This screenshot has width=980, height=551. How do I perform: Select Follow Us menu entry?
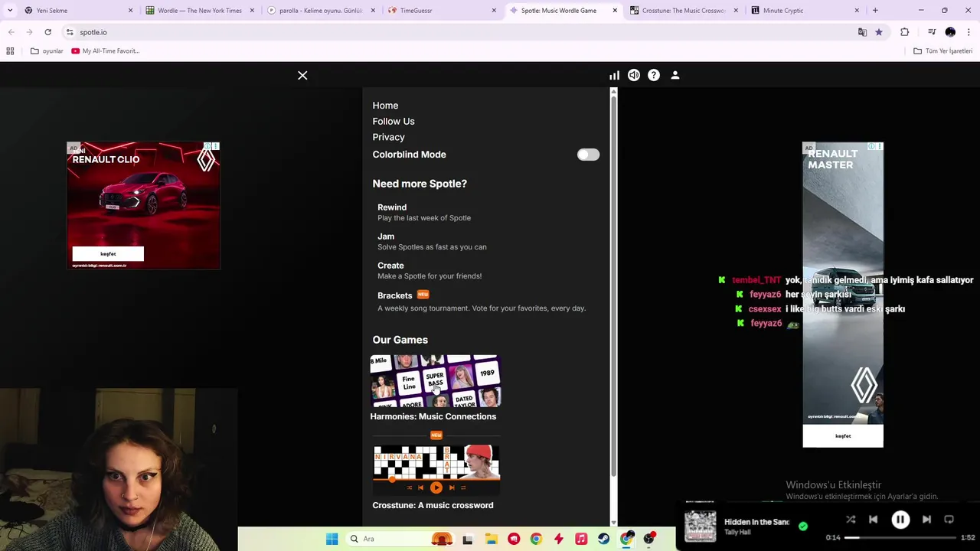click(x=394, y=121)
